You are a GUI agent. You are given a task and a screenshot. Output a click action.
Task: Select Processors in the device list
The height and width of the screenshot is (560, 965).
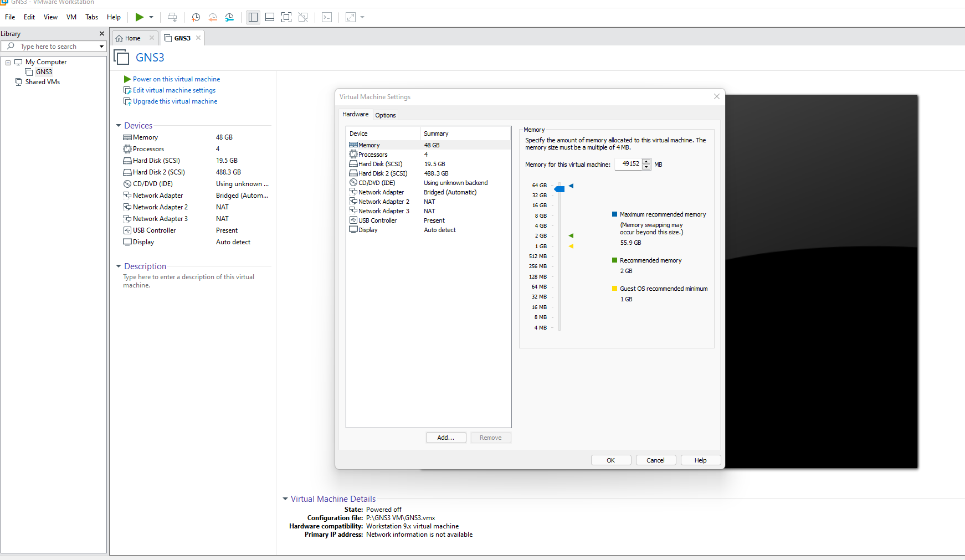pos(428,155)
